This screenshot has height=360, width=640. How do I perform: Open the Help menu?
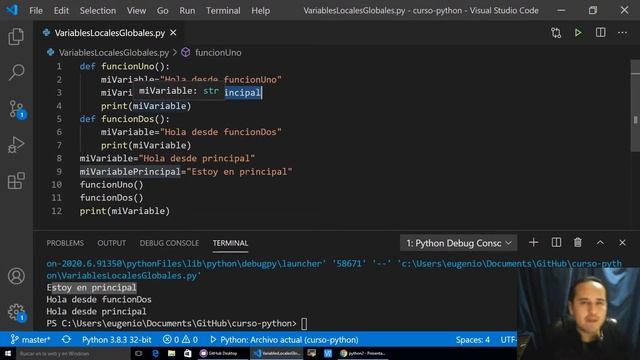click(x=260, y=11)
